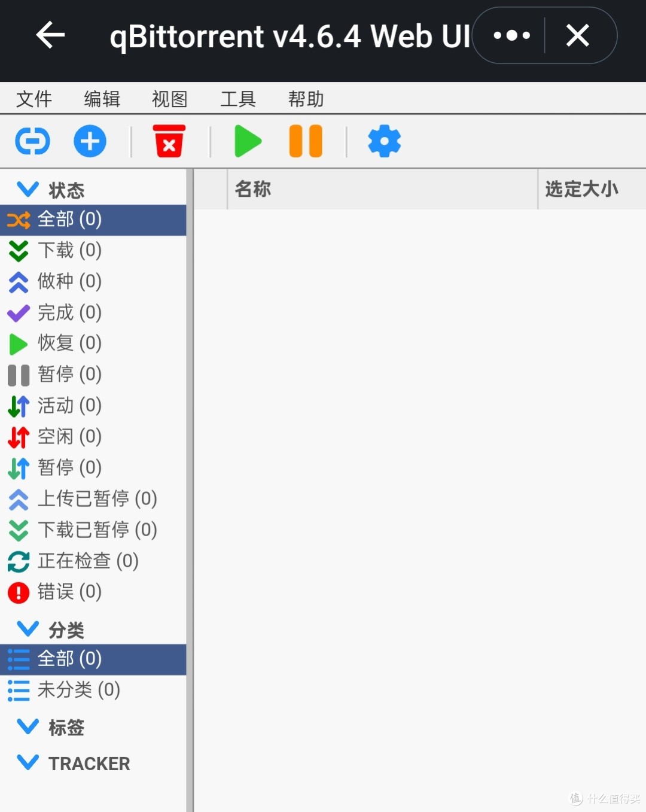Close the web view with X

(578, 35)
